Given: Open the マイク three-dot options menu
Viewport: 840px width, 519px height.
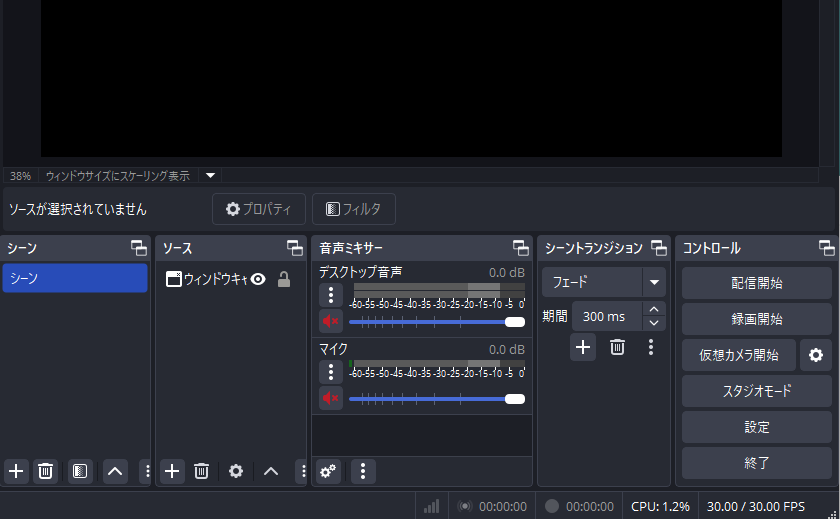Looking at the screenshot, I should 331,372.
